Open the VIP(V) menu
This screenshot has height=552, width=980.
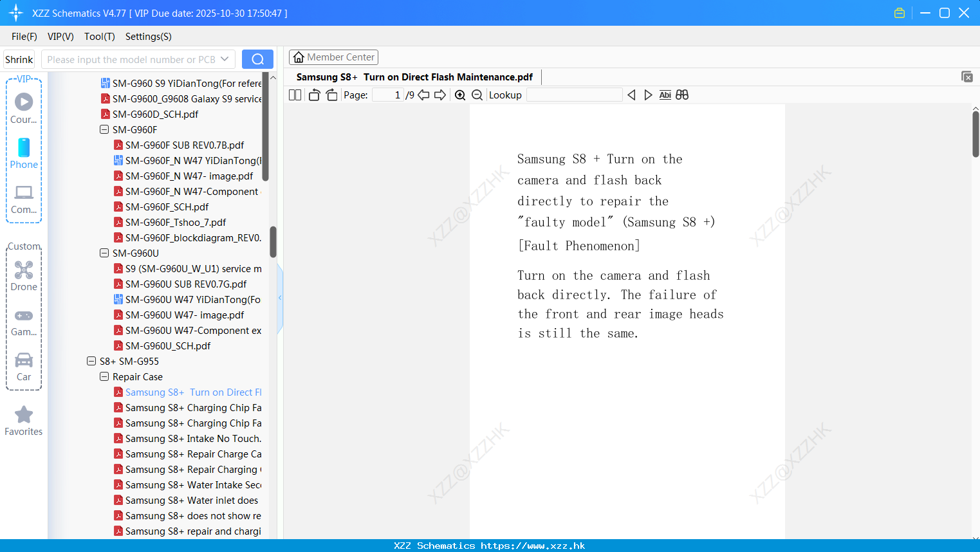coord(60,37)
